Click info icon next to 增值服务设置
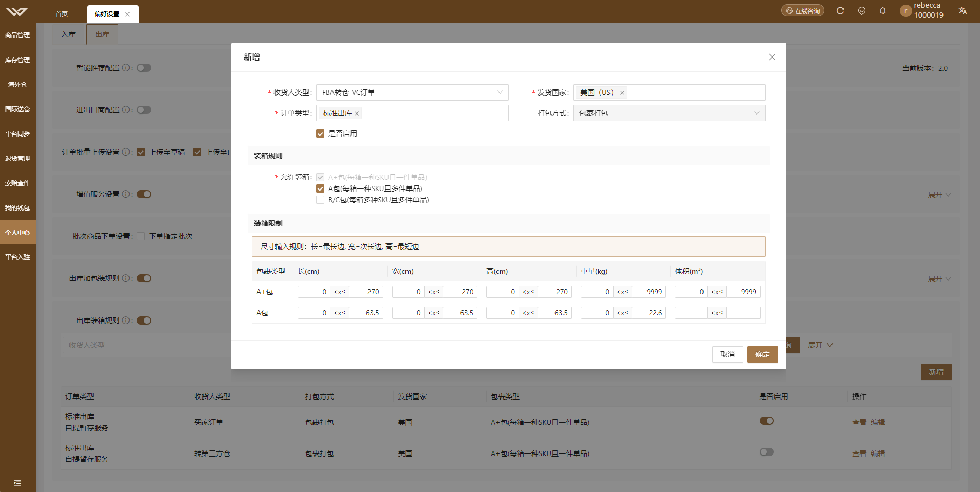The image size is (980, 492). [x=125, y=194]
